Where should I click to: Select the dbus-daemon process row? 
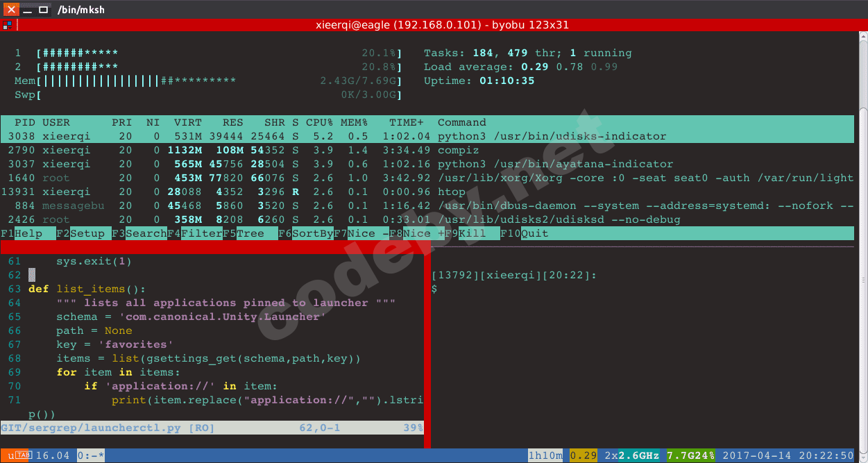pyautogui.click(x=427, y=205)
